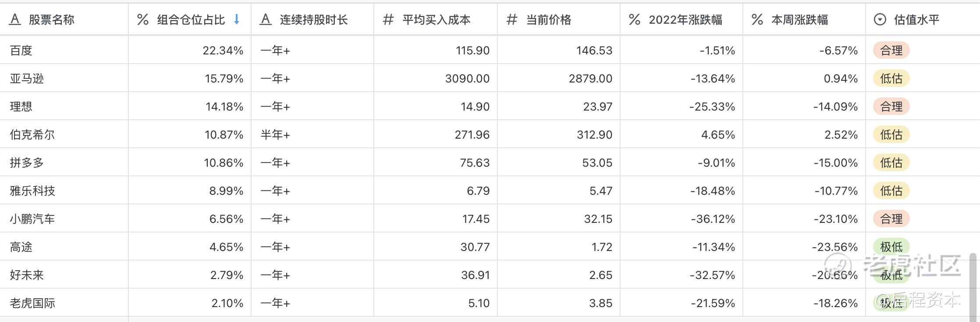The image size is (980, 322).
Task: Open the 股票名称 column header
Action: click(64, 19)
